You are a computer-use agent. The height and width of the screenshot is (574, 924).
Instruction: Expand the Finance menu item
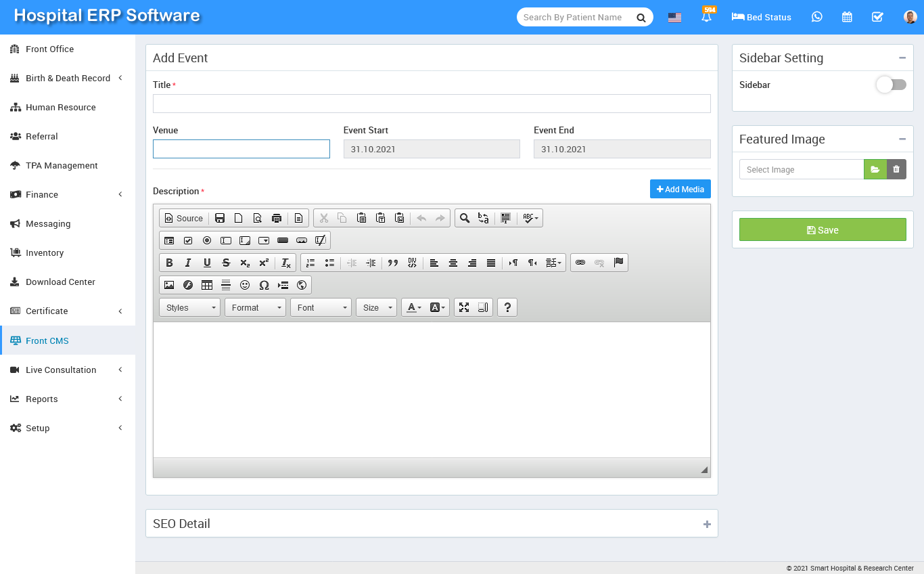[42, 195]
